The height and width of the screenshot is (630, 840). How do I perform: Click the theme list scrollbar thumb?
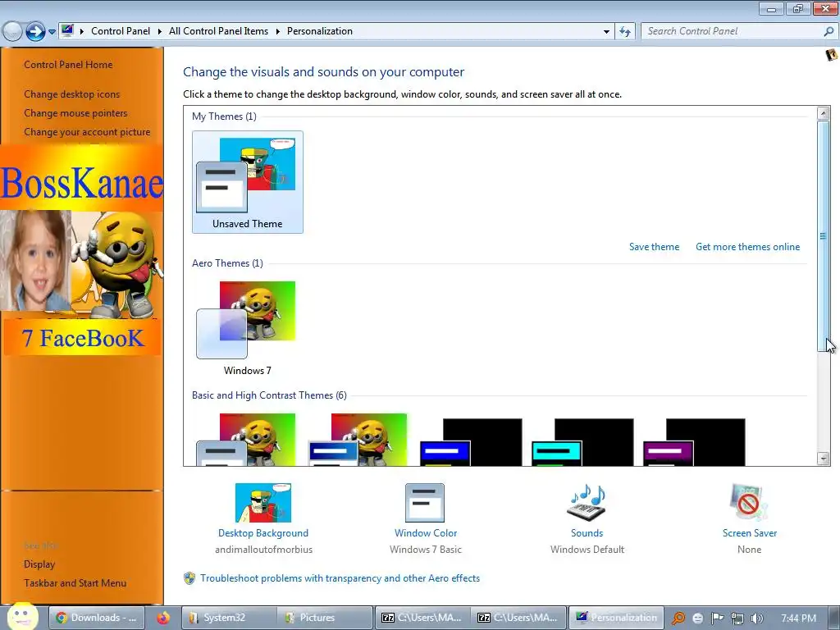click(x=824, y=236)
